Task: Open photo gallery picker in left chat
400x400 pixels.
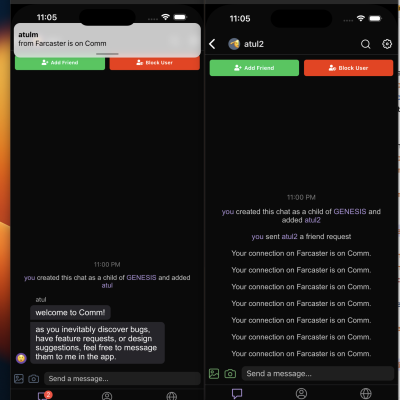Action: [x=19, y=379]
